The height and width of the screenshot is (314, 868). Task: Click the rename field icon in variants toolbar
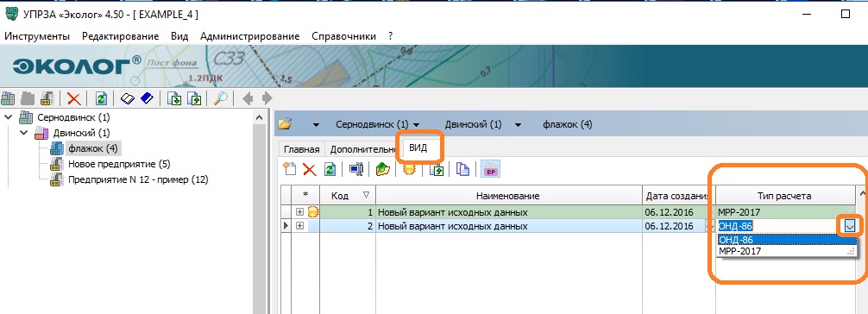355,169
